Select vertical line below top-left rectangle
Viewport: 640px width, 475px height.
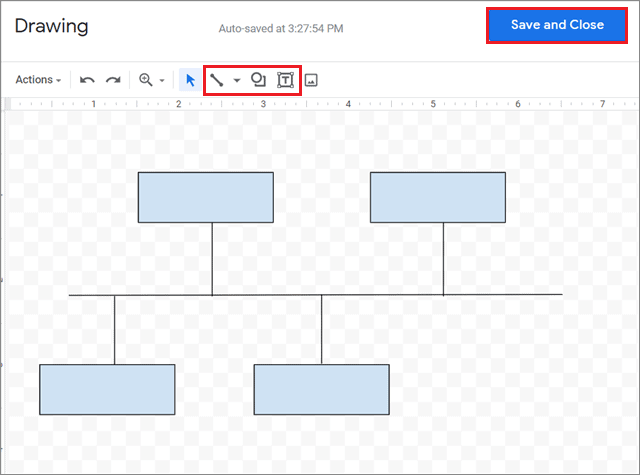click(212, 258)
